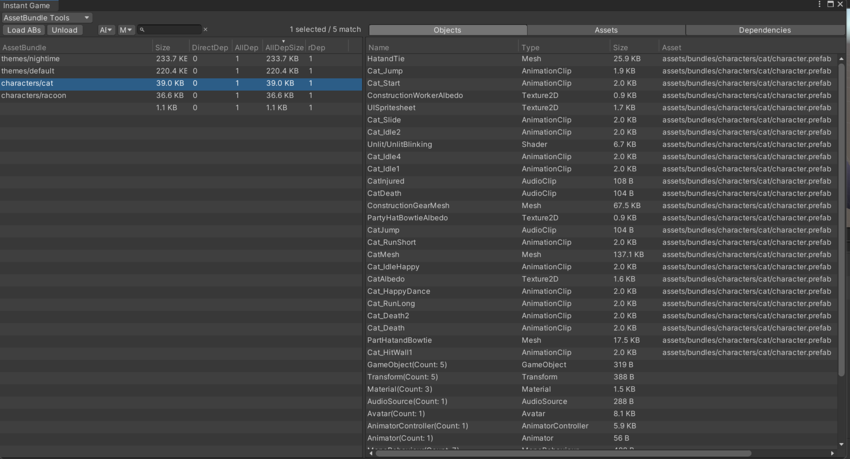850x459 pixels.
Task: Click the Load ABs button
Action: point(24,30)
